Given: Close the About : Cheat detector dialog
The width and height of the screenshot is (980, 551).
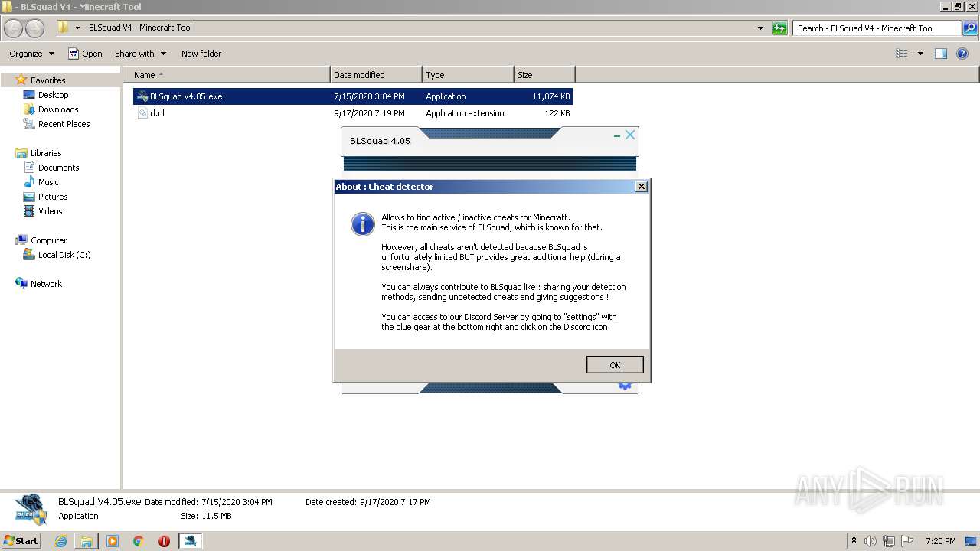Looking at the screenshot, I should click(x=642, y=186).
